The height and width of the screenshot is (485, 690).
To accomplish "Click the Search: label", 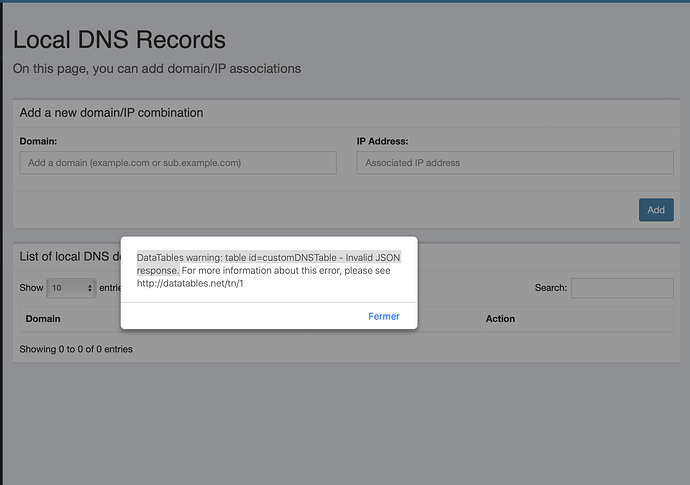I will (551, 288).
